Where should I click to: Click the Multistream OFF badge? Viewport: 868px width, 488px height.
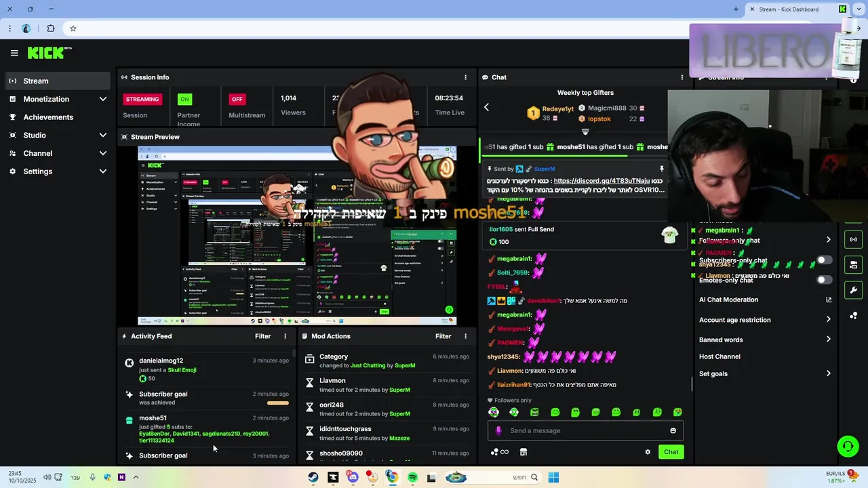[237, 99]
